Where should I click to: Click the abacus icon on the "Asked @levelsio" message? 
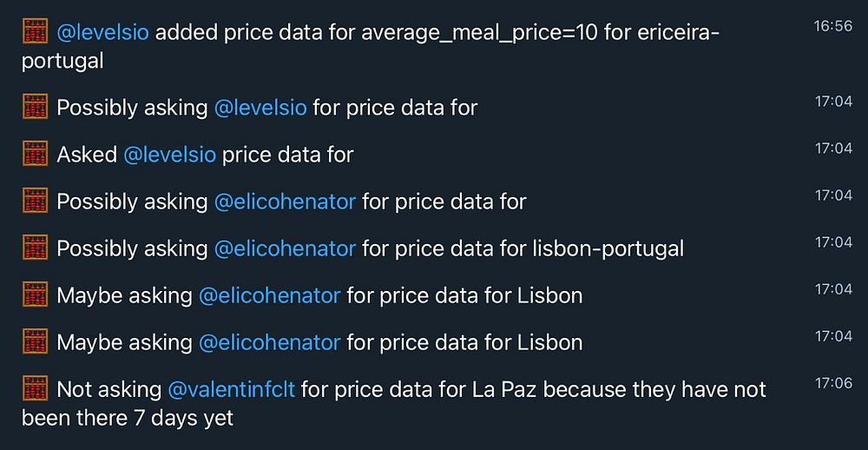[35, 155]
